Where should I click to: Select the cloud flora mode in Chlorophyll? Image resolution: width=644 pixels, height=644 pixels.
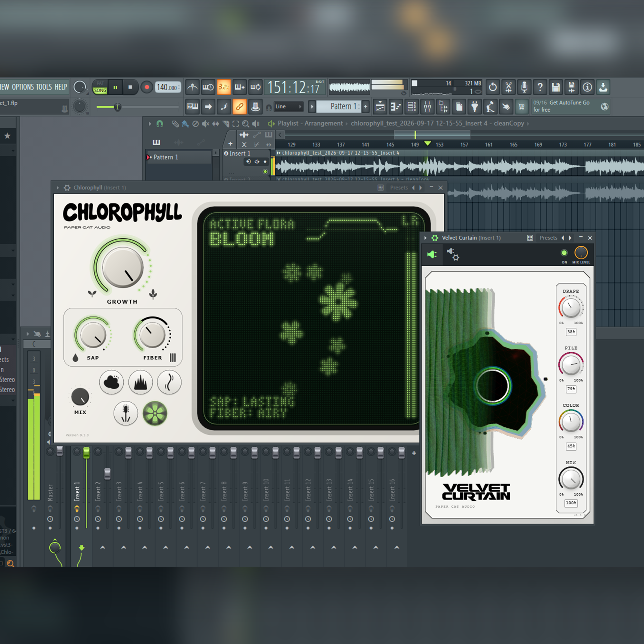tap(111, 382)
